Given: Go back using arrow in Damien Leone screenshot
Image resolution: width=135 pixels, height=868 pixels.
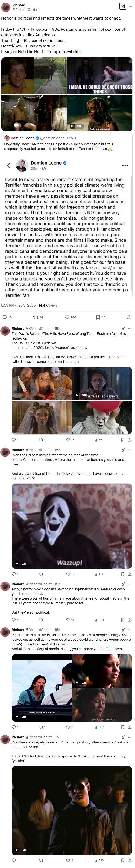Looking at the screenshot, I should tap(9, 165).
